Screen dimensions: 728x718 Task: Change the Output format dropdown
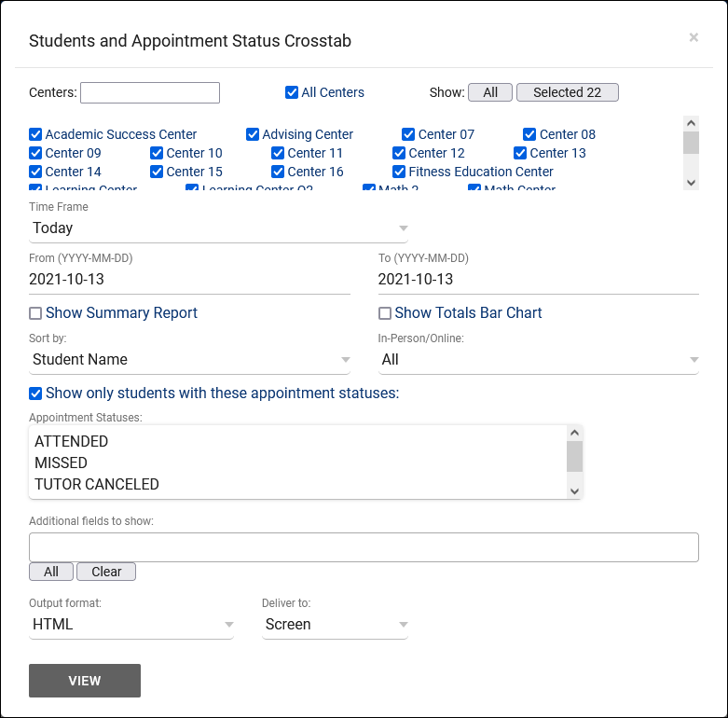click(x=130, y=624)
